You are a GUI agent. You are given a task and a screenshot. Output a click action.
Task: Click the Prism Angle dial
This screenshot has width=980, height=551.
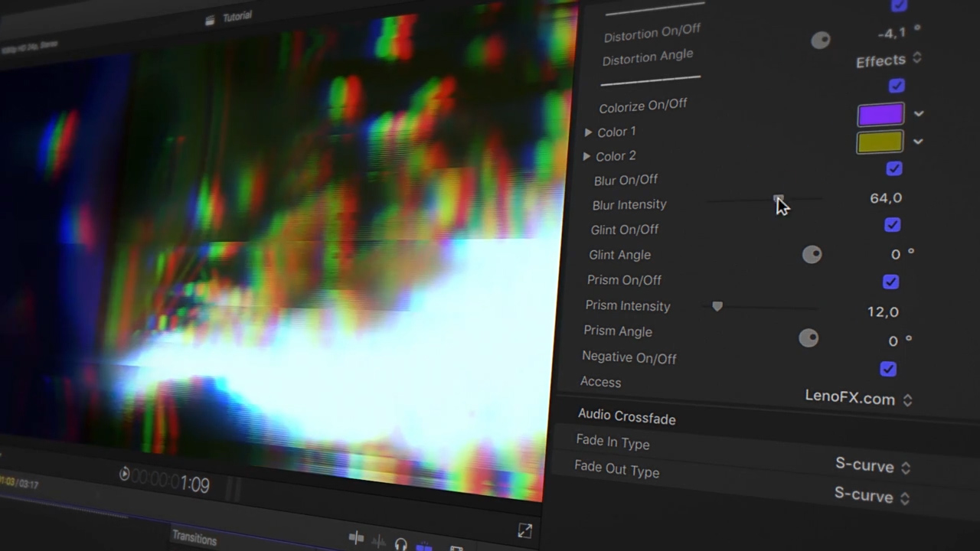tap(808, 338)
